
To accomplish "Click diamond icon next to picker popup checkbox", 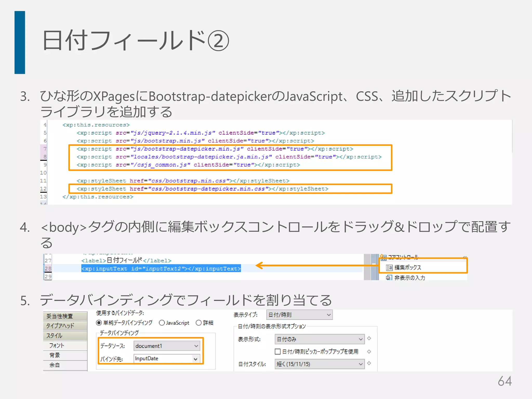I will click(369, 352).
